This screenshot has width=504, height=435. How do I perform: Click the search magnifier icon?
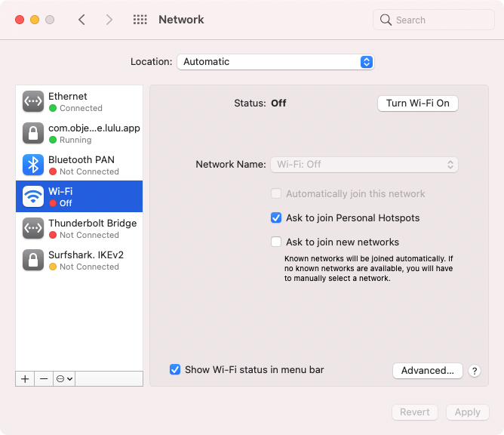[386, 20]
